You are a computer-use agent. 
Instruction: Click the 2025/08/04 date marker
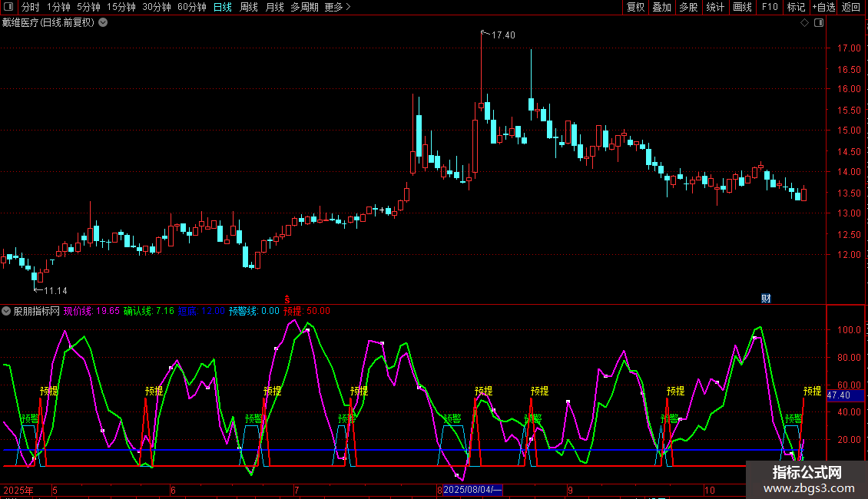[x=472, y=490]
